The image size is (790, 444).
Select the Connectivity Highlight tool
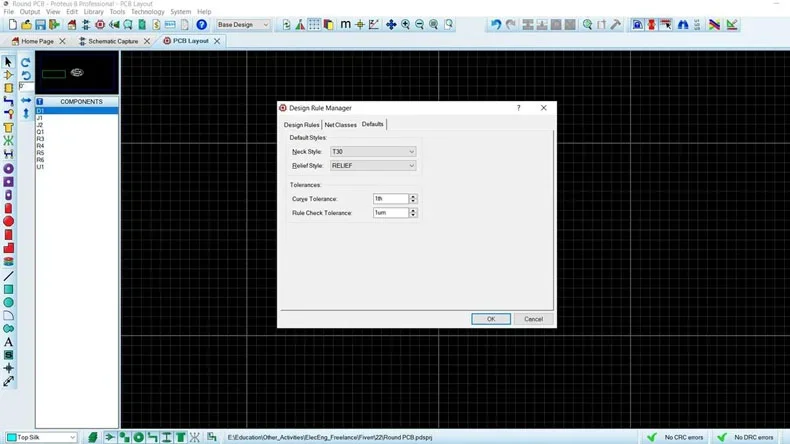tap(8, 154)
